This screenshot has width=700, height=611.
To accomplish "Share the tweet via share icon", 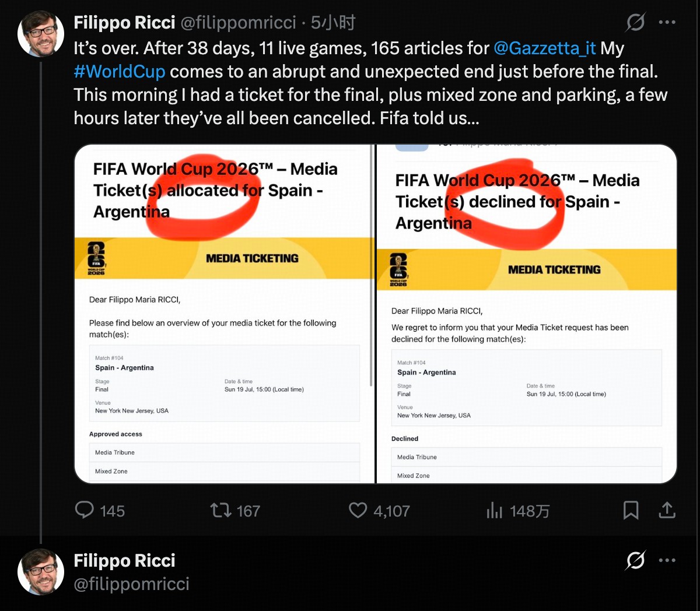I will point(667,510).
